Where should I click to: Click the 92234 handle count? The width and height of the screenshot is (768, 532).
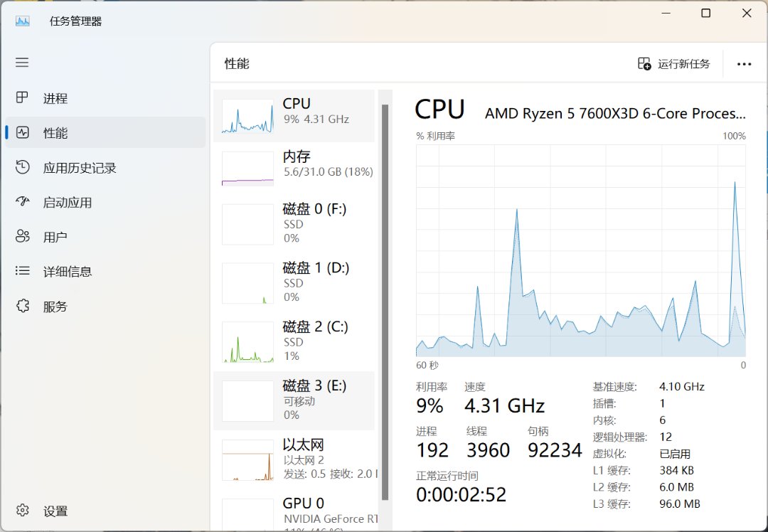tap(555, 450)
